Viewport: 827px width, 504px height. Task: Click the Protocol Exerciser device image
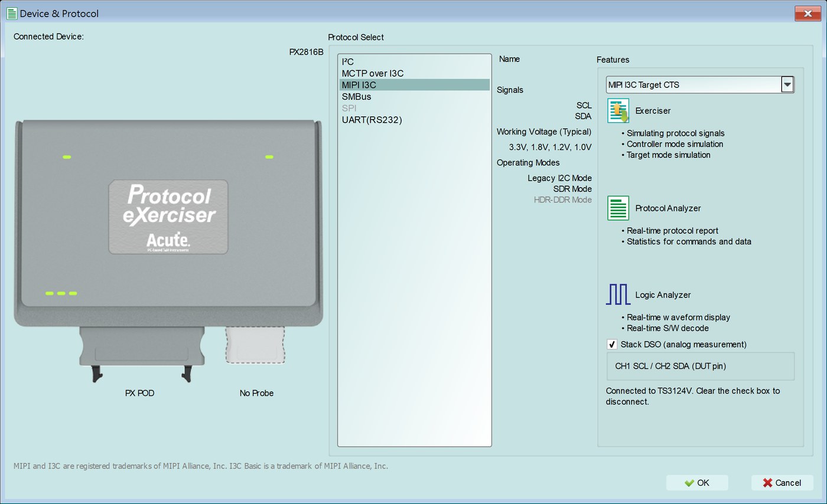click(x=168, y=223)
